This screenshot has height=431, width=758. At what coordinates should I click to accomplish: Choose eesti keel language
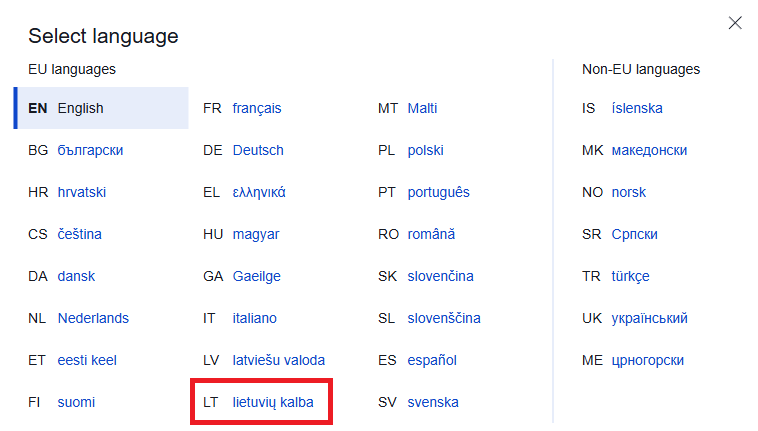point(87,360)
